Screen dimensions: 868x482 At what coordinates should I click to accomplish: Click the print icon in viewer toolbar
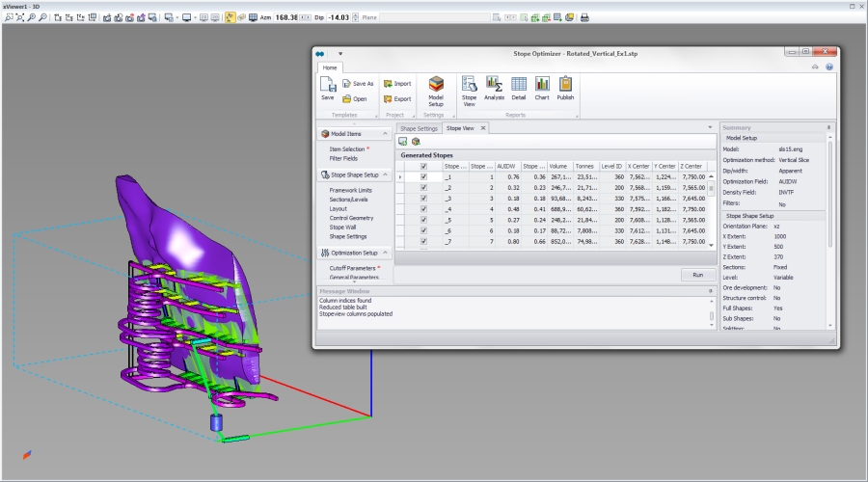584,17
